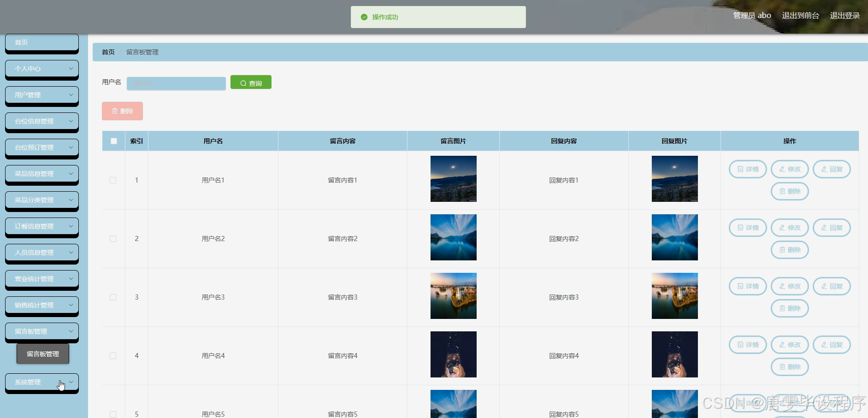Delete the 用户名4 message row

point(790,367)
